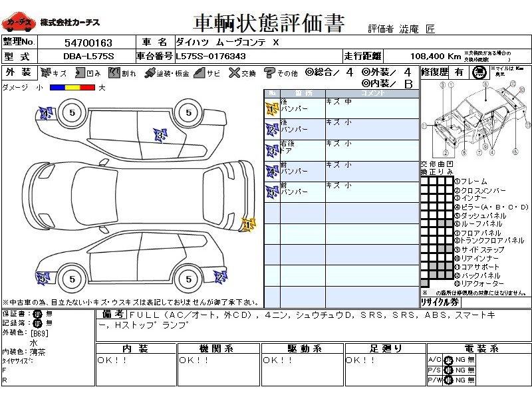Screen dimensions: 532x399
Task: Click the 車輌状態評価書 title
Action: tap(269, 23)
